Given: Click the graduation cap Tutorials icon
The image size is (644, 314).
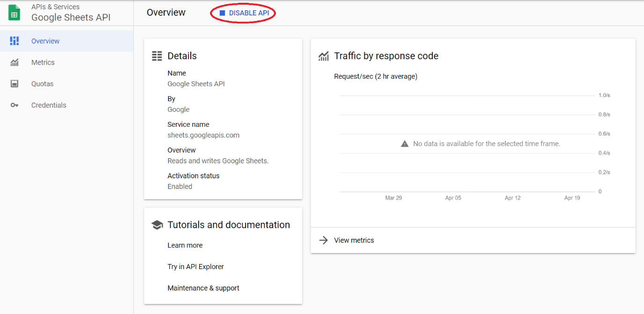Looking at the screenshot, I should click(157, 225).
